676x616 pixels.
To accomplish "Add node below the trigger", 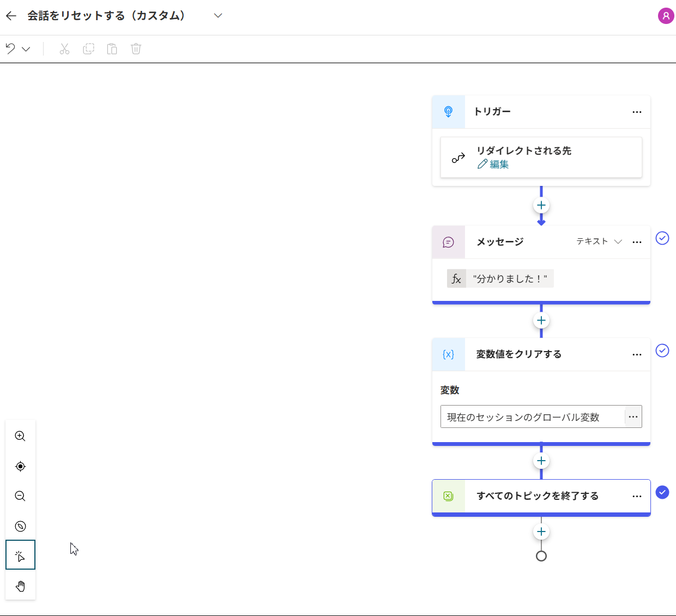I will [x=541, y=206].
